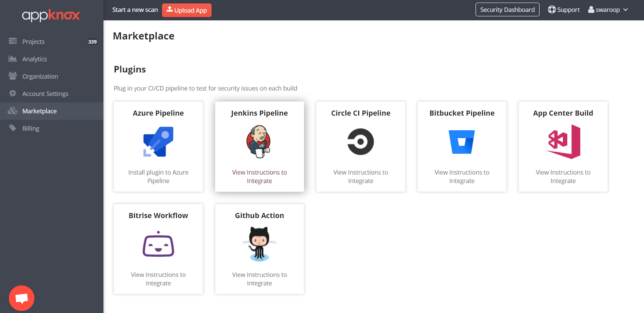The image size is (644, 313).
Task: Click the Billing tag icon
Action: [x=13, y=128]
